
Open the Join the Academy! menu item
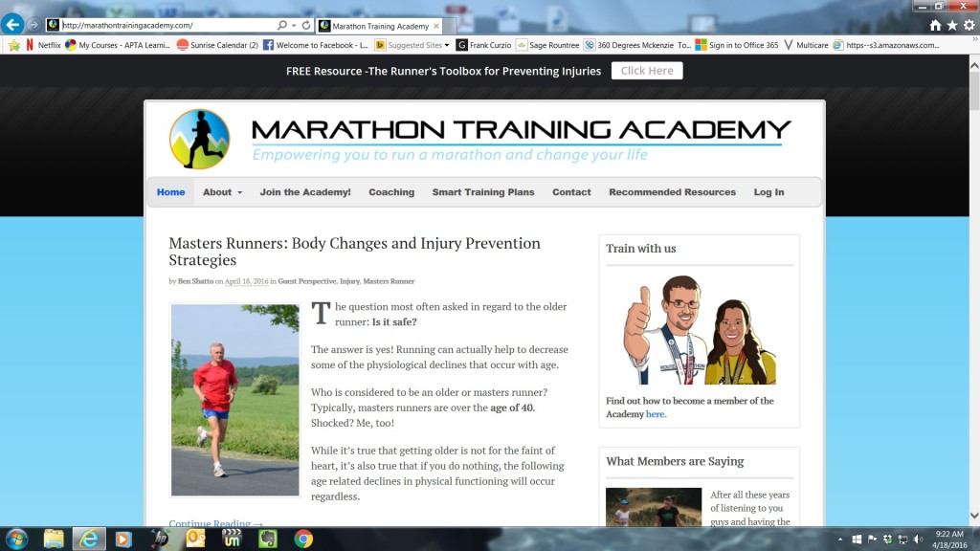[x=305, y=191]
